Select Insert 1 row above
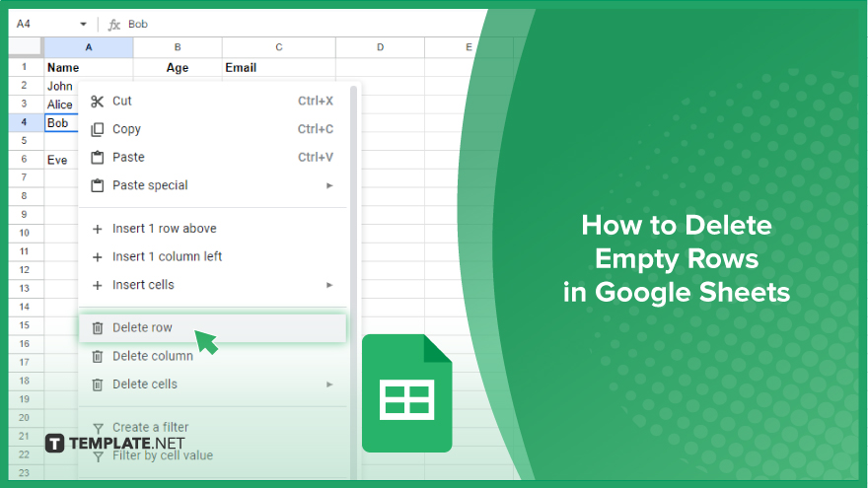 [x=213, y=229]
